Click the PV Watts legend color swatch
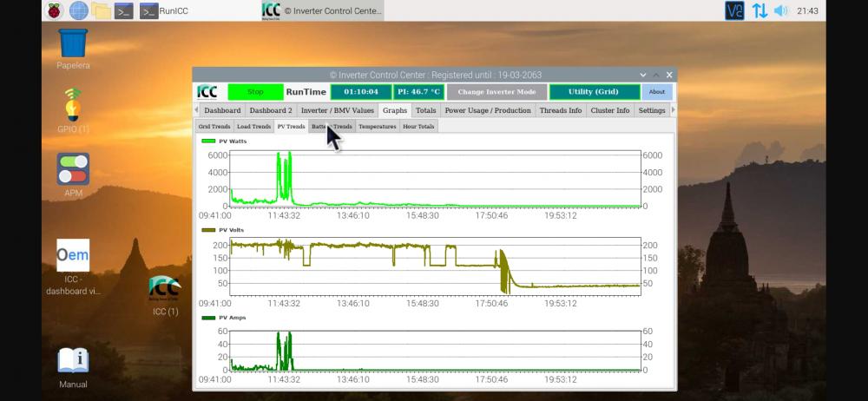 coord(208,141)
